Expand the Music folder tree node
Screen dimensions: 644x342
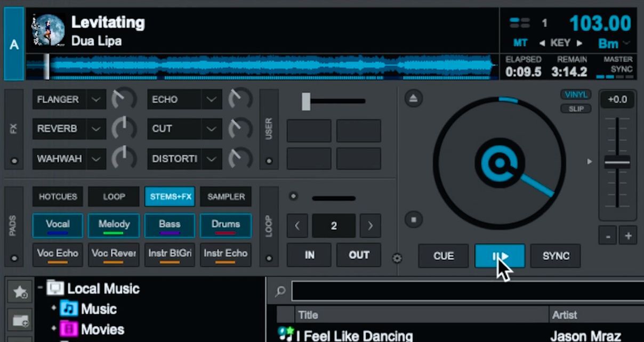54,309
